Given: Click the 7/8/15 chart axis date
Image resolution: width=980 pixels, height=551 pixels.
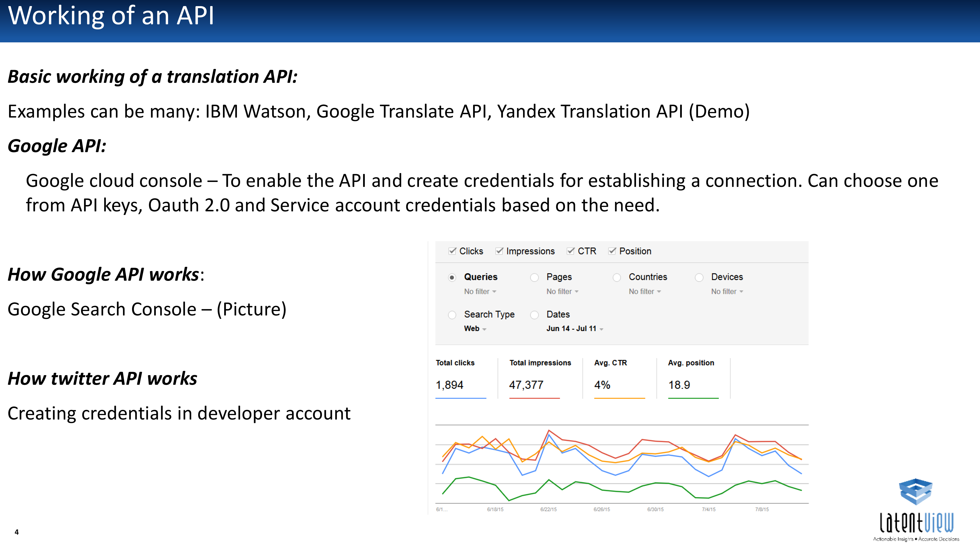Looking at the screenshot, I should pos(762,509).
